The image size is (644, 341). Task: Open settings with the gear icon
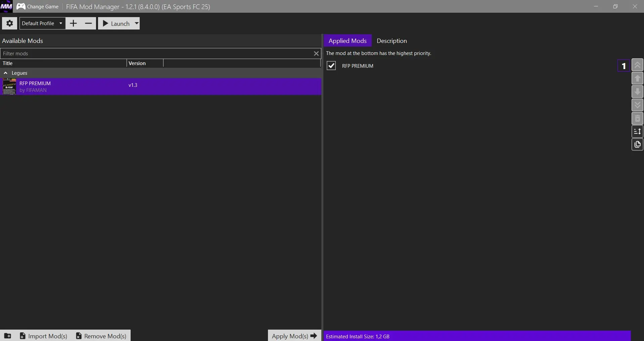point(9,23)
